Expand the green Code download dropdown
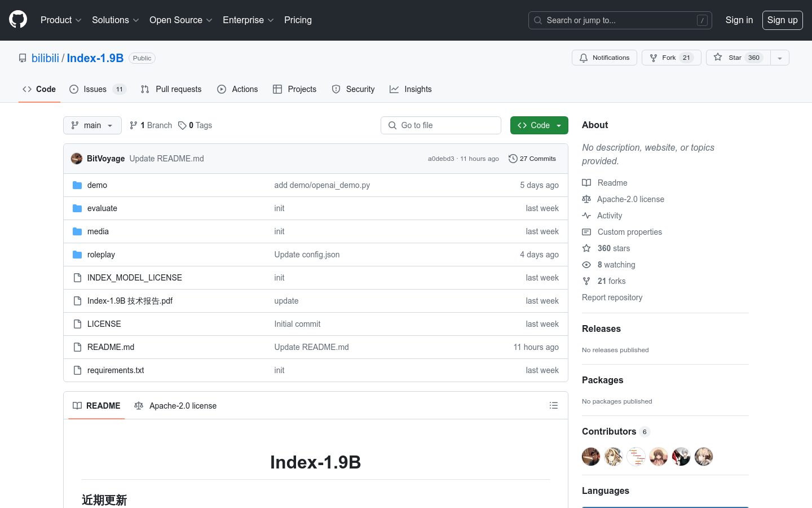The image size is (812, 508). coord(539,125)
